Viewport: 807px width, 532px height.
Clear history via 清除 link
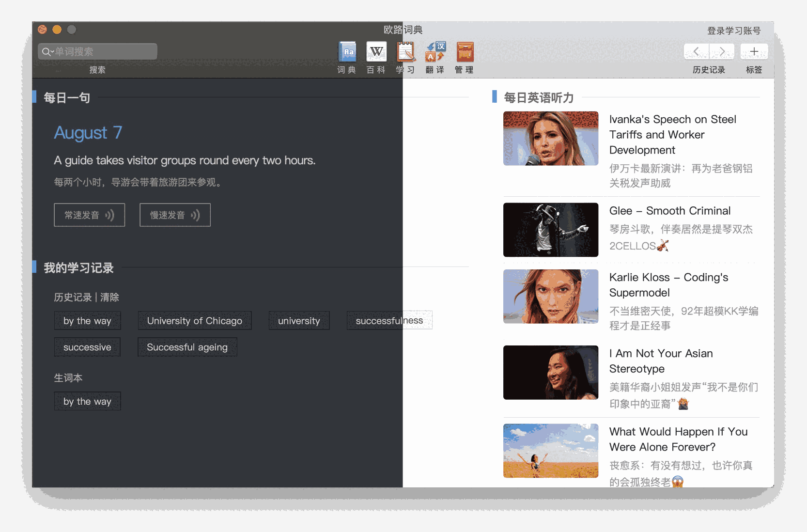tap(109, 297)
